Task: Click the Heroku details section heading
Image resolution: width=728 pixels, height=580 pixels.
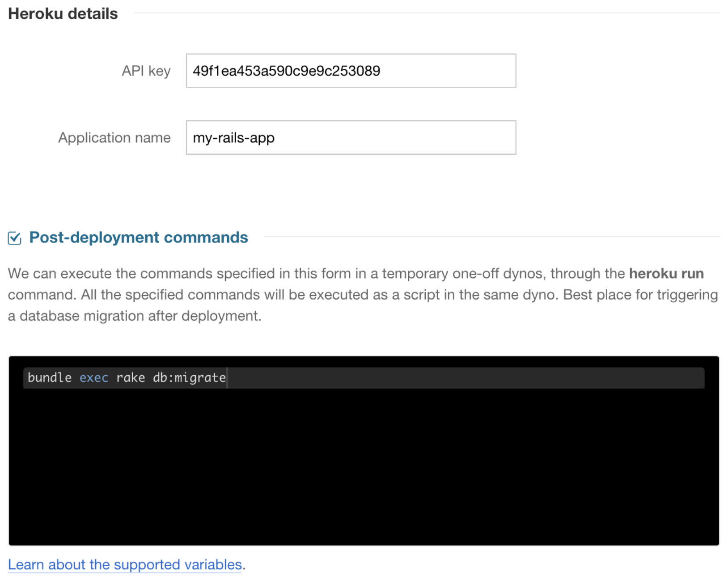Action: (x=63, y=13)
